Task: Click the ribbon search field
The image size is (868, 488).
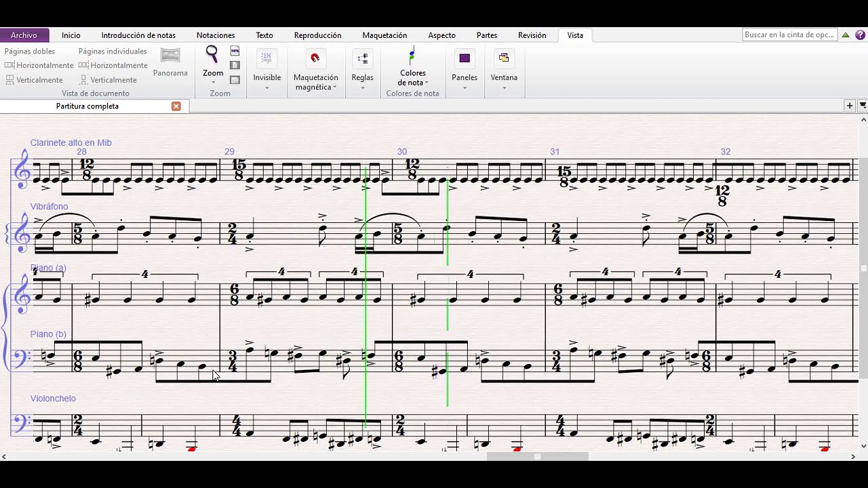Action: click(789, 35)
